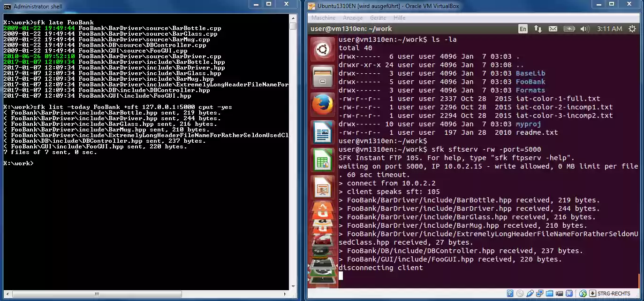Toggle video capture via the camera status icon
Screen dimensions: 644x301
558,293
